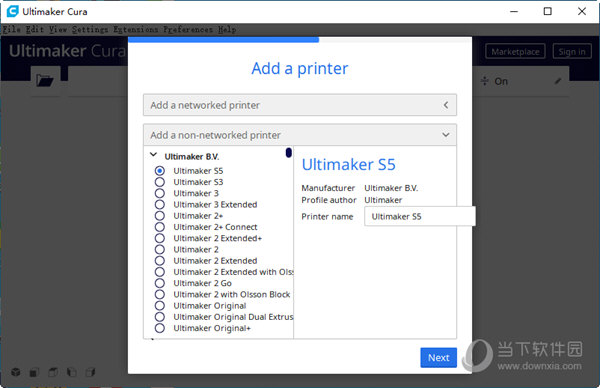Switch to front view cube icon

pyautogui.click(x=34, y=372)
